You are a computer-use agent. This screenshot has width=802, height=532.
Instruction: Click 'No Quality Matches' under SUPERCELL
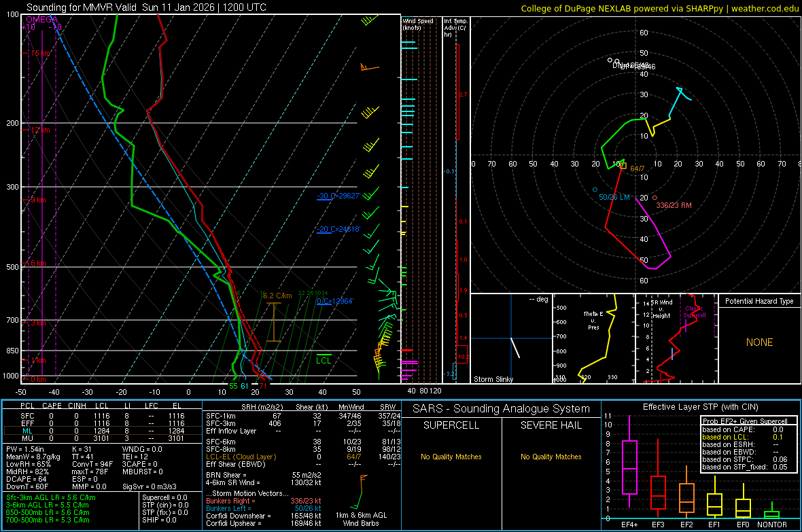(451, 457)
